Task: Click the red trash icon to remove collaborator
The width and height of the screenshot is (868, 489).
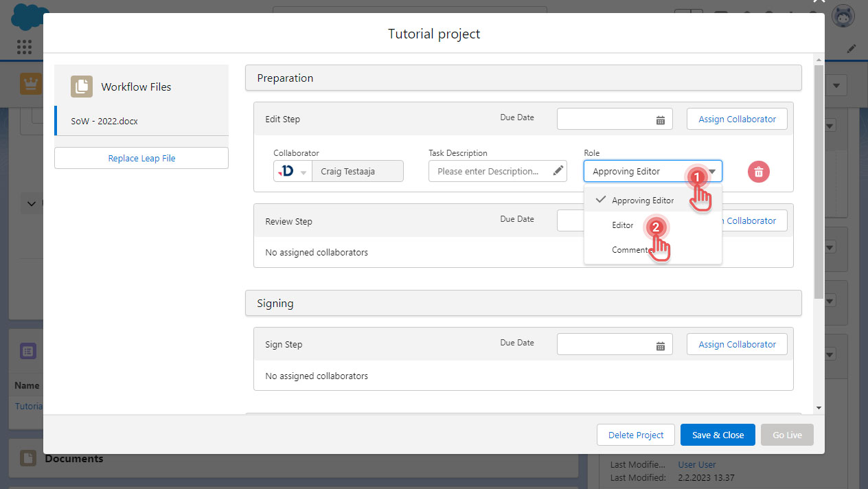Action: pos(758,172)
